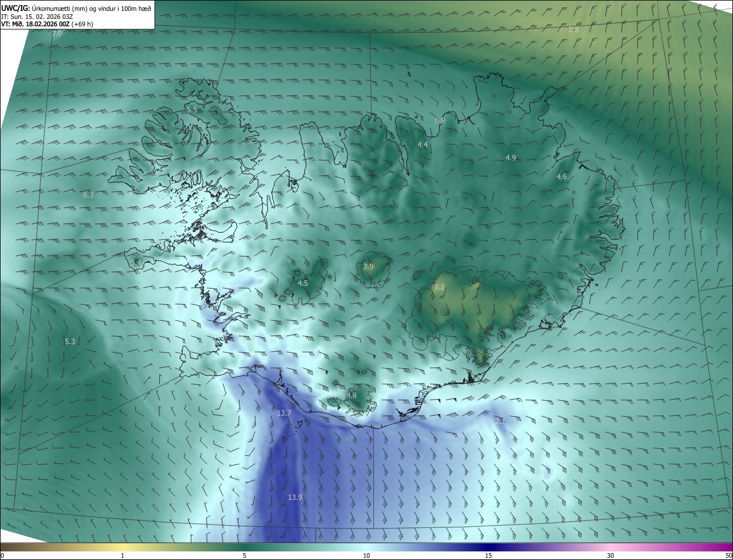This screenshot has height=560, width=733.
Task: Click the 50 tick on the color scale
Action: [x=728, y=555]
